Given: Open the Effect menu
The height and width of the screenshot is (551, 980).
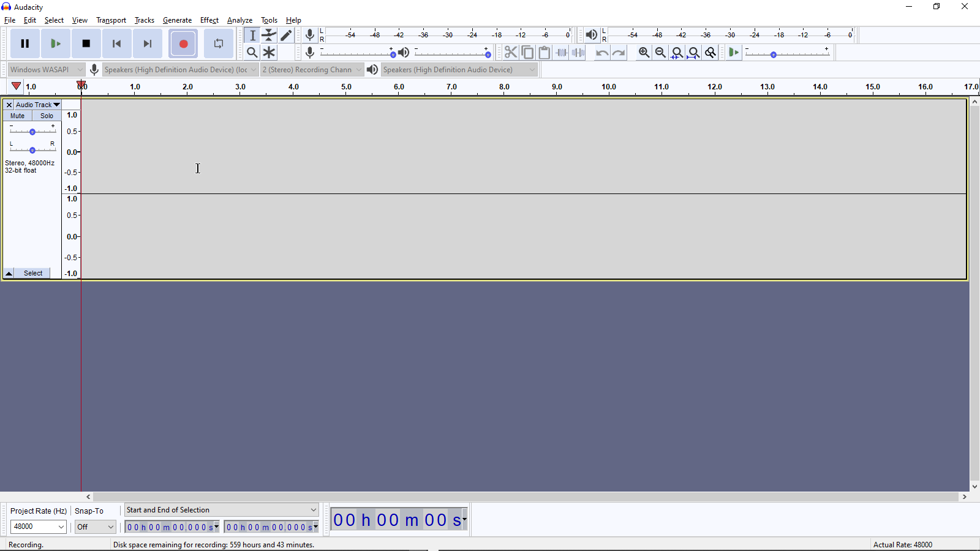Looking at the screenshot, I should point(209,20).
